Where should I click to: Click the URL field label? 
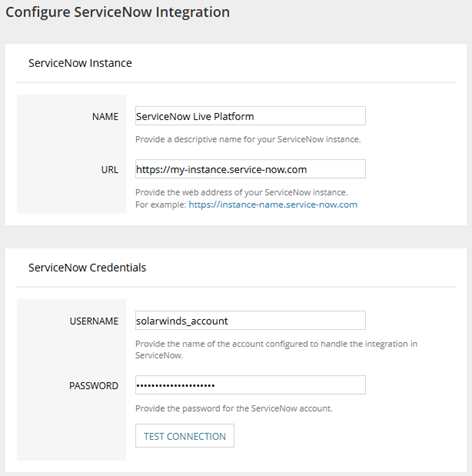tap(110, 170)
